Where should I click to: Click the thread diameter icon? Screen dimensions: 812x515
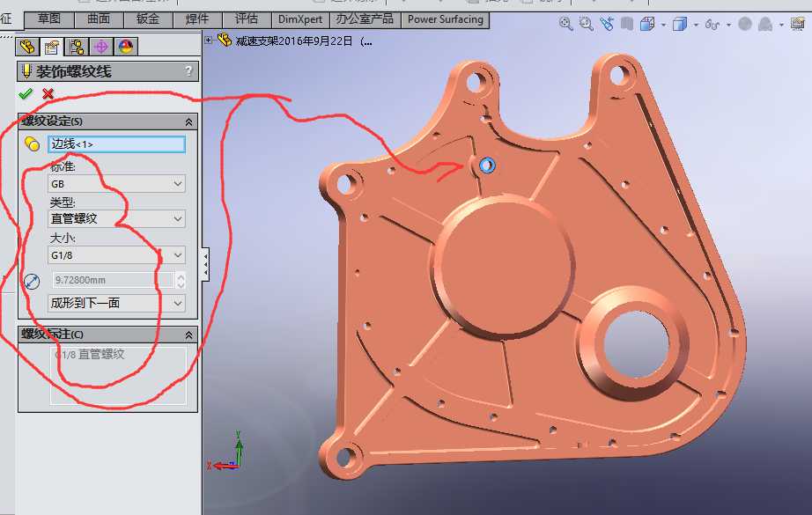click(x=32, y=281)
